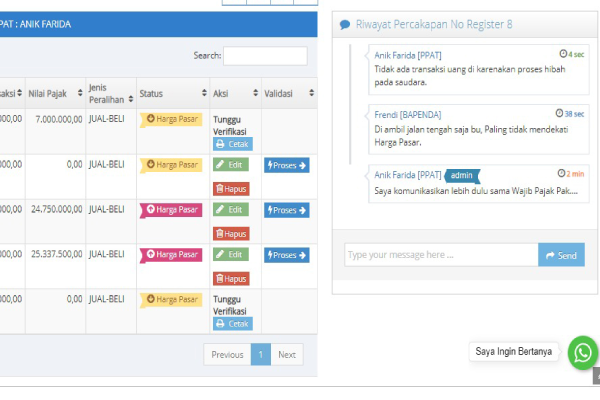Click the 'Type your message here' box

coord(441,255)
